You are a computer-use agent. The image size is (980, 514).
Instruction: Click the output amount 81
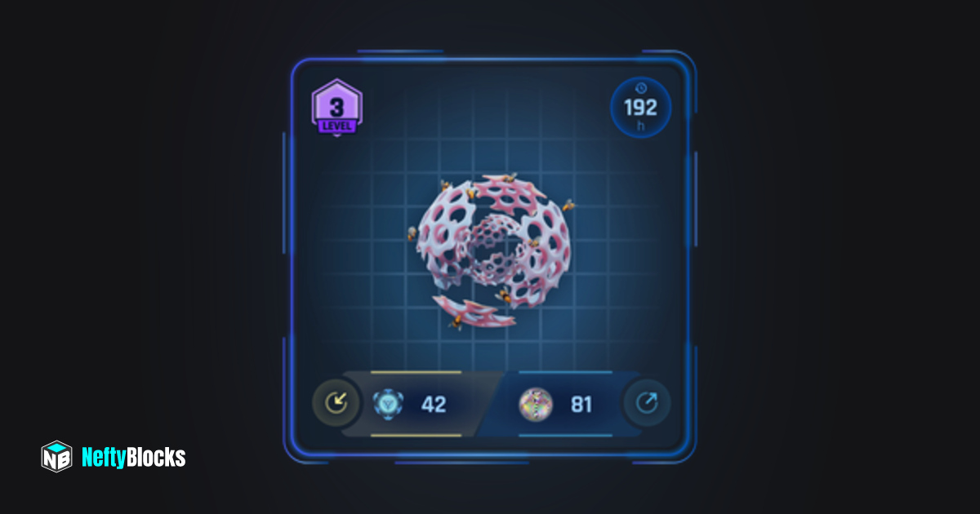click(581, 404)
